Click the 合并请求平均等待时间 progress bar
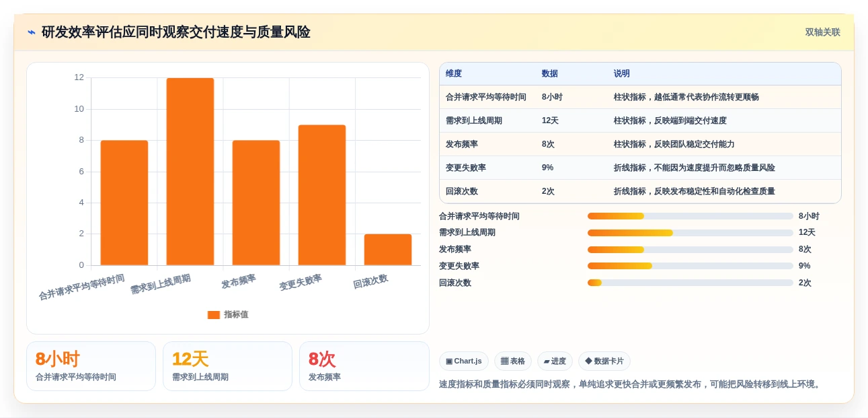Screen dimensions: 868x418 point(691,216)
